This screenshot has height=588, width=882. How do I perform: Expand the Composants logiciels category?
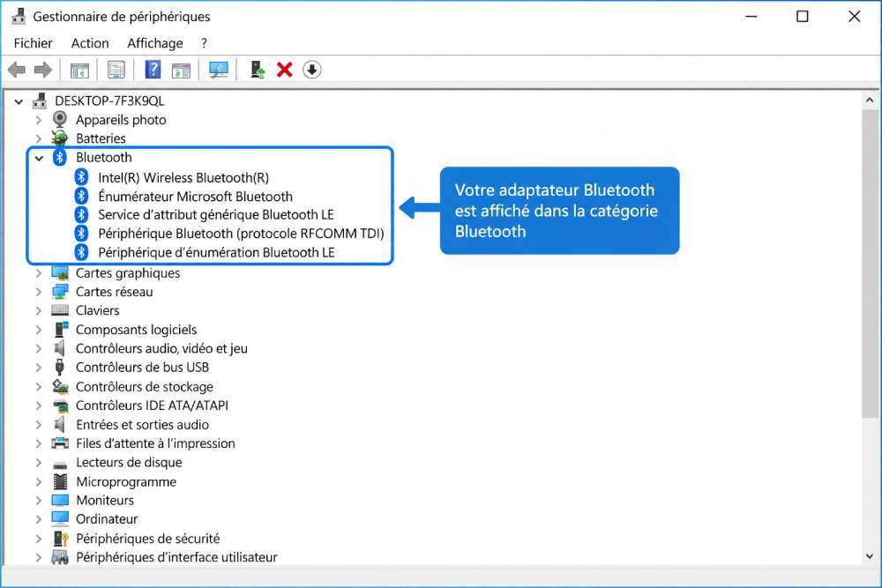tap(38, 330)
